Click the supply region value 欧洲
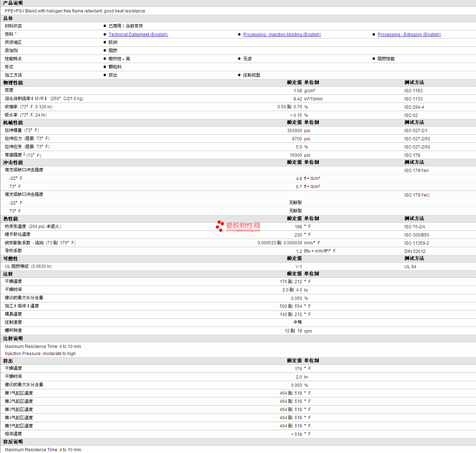 [x=113, y=42]
